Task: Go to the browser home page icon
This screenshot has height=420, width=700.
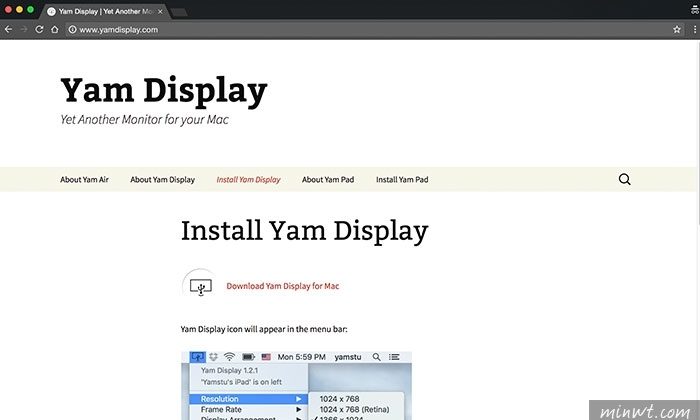Action: coord(55,30)
